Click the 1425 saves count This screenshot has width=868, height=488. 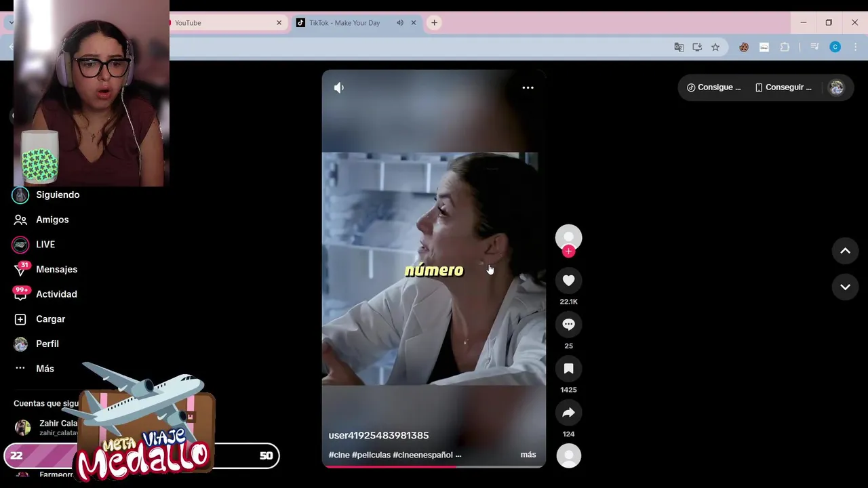[568, 390]
